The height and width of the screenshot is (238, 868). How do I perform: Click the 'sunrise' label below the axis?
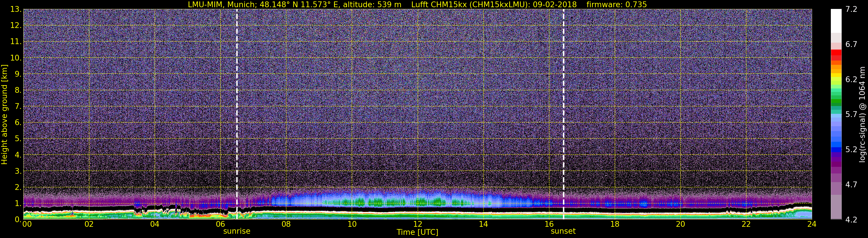[x=237, y=231]
